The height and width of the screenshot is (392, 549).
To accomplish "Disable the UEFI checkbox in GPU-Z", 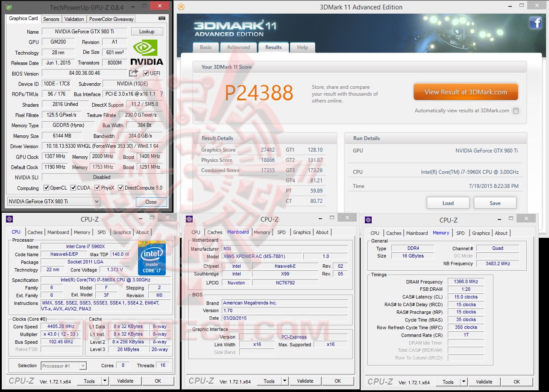I will click(x=145, y=73).
